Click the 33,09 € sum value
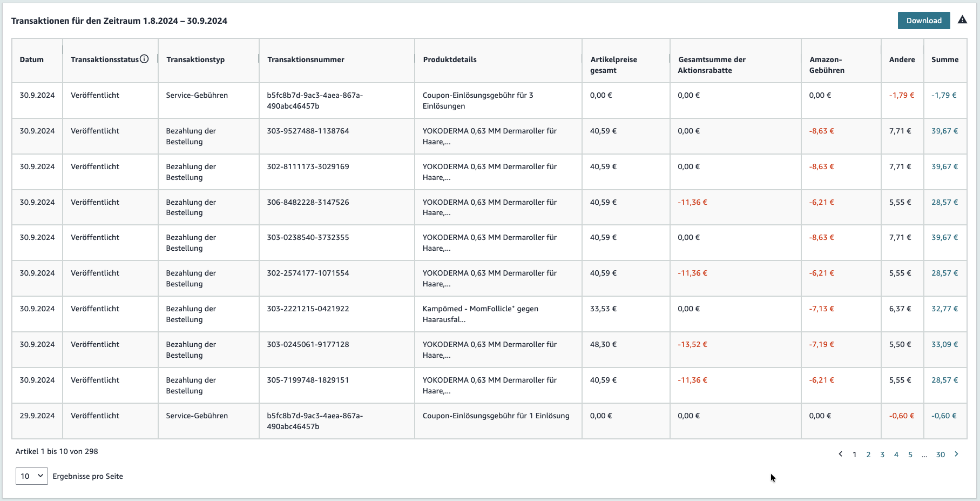The image size is (980, 501). pyautogui.click(x=944, y=344)
